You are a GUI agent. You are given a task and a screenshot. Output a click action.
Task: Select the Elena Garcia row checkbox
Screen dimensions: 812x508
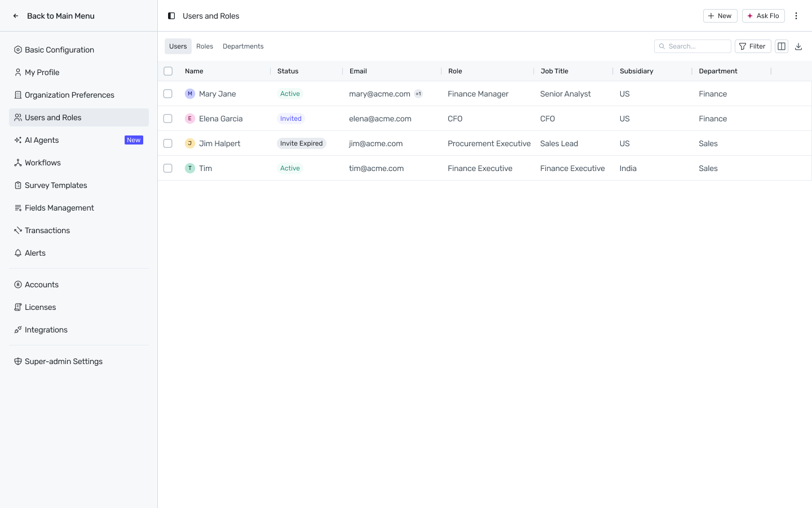pyautogui.click(x=168, y=119)
